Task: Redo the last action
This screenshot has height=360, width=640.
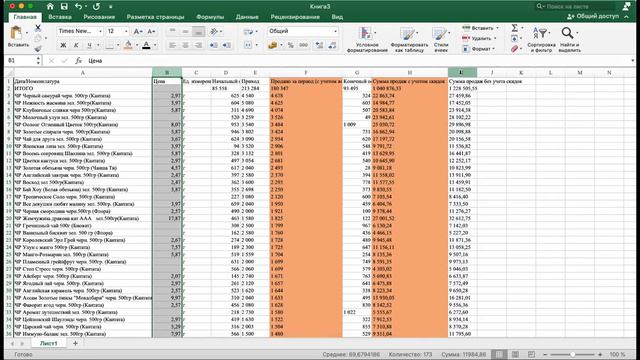Action: tap(96, 7)
